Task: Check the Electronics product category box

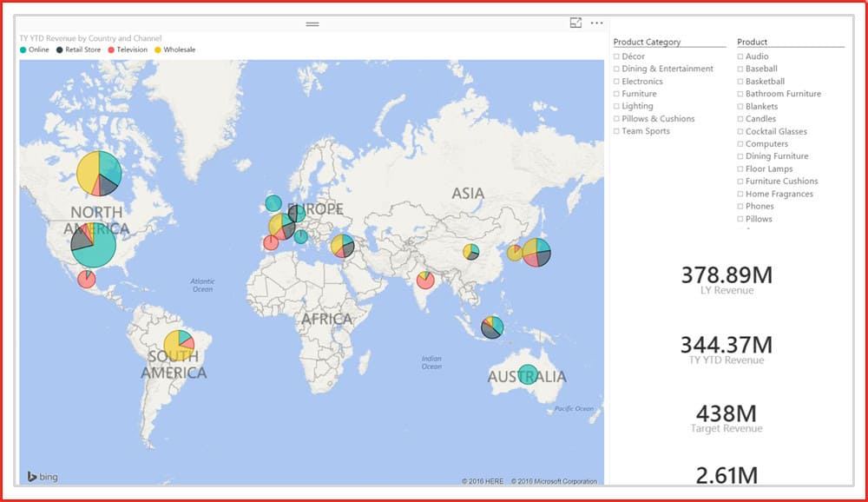Action: coord(616,82)
